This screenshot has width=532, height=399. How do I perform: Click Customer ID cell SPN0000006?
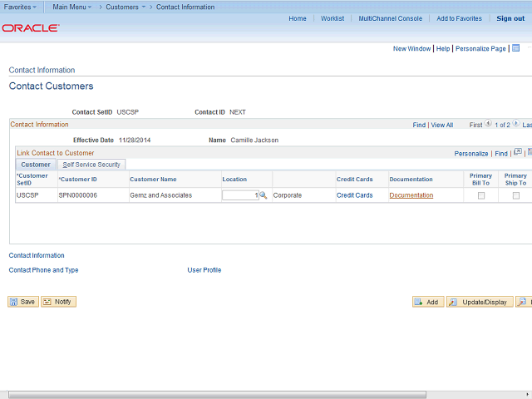point(77,195)
